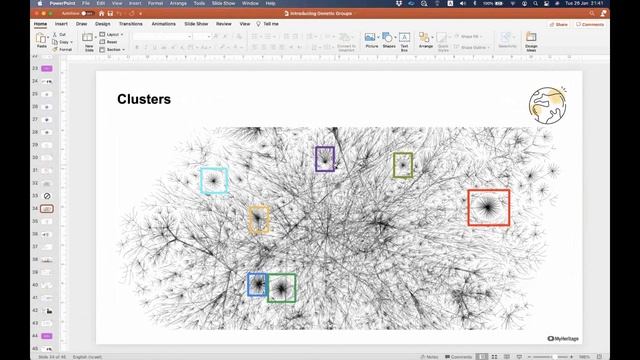Click the Reset slide button

coord(109,42)
